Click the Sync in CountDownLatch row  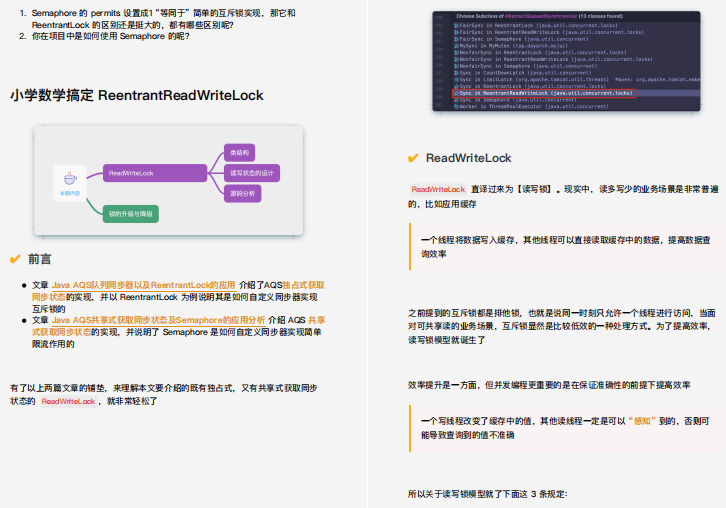(x=523, y=73)
